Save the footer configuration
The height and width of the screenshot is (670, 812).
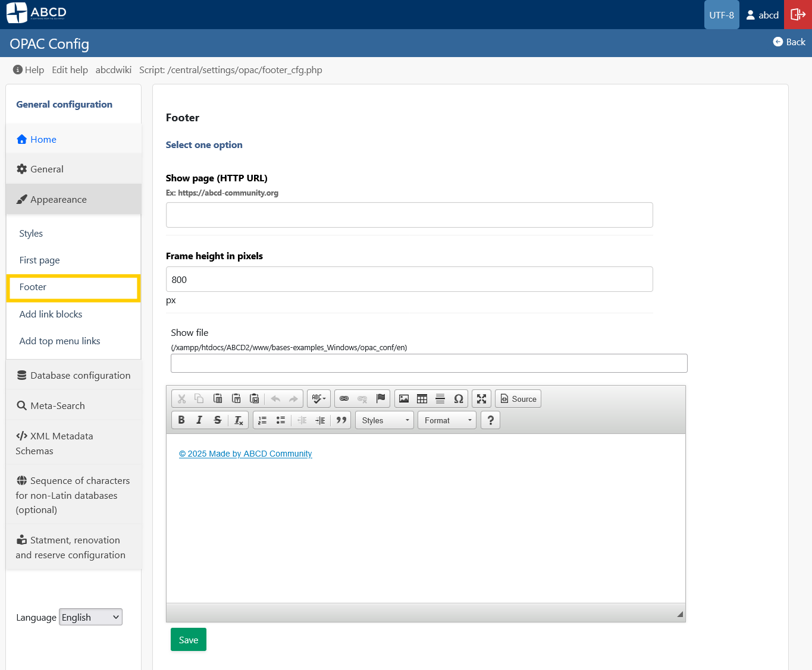tap(188, 639)
